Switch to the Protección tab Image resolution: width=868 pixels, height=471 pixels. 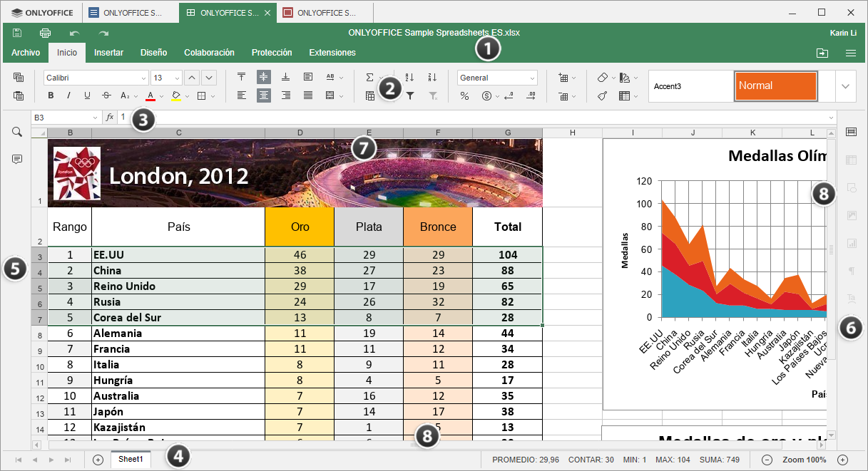pyautogui.click(x=272, y=53)
